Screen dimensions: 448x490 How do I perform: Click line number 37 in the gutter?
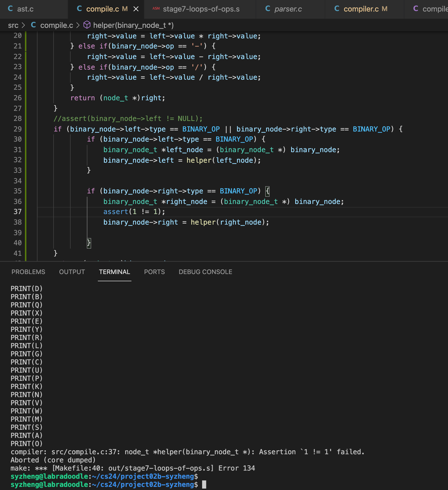click(18, 212)
